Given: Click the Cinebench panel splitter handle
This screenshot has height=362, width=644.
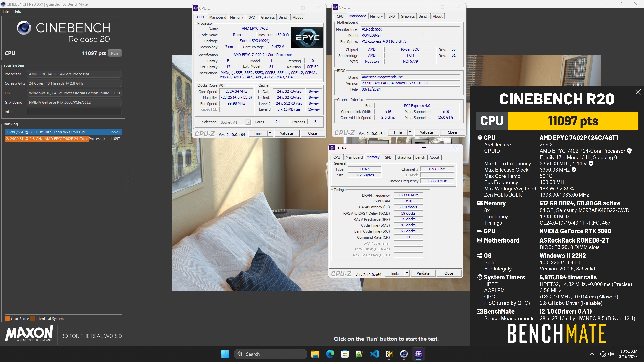Looking at the screenshot, I should click(x=128, y=180).
